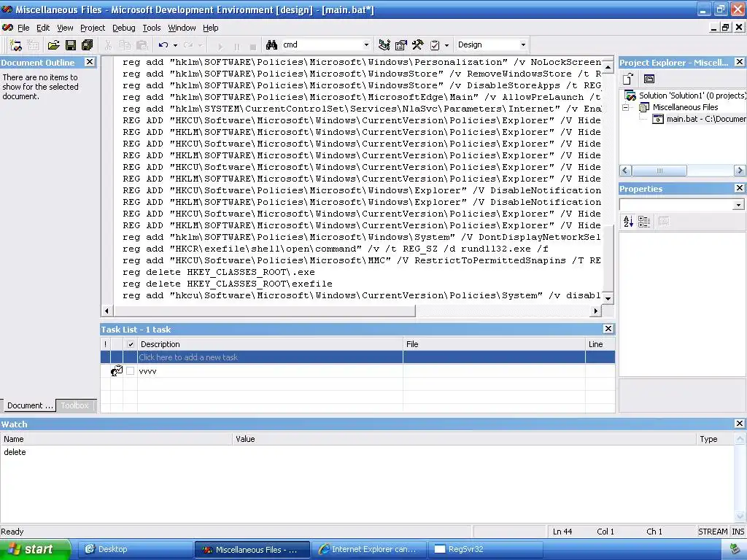Click the Open File folder icon

53,45
